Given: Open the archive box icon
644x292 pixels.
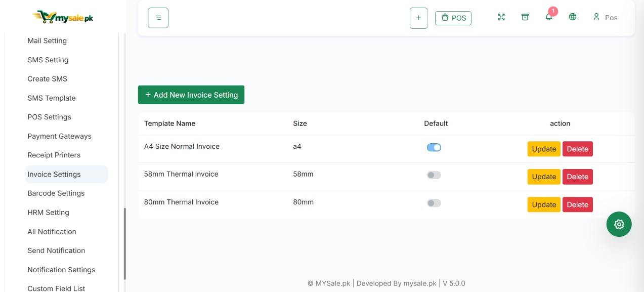Looking at the screenshot, I should 525,17.
